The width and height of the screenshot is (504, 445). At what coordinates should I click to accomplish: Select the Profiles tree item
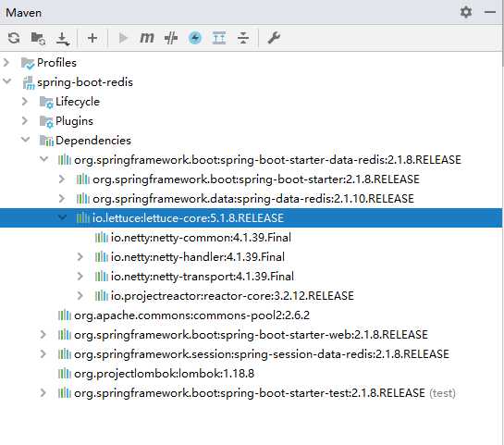[x=56, y=63]
